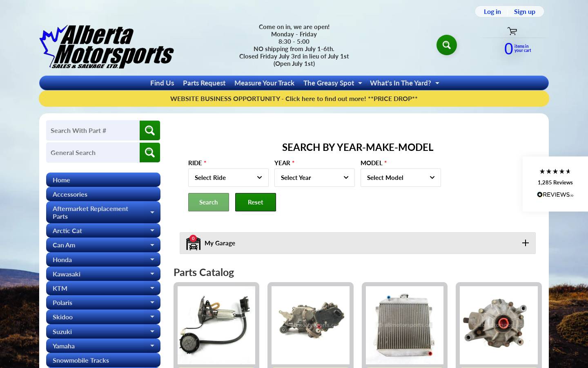Open the differential product thumbnail
This screenshot has width=588, height=368.
click(x=499, y=325)
